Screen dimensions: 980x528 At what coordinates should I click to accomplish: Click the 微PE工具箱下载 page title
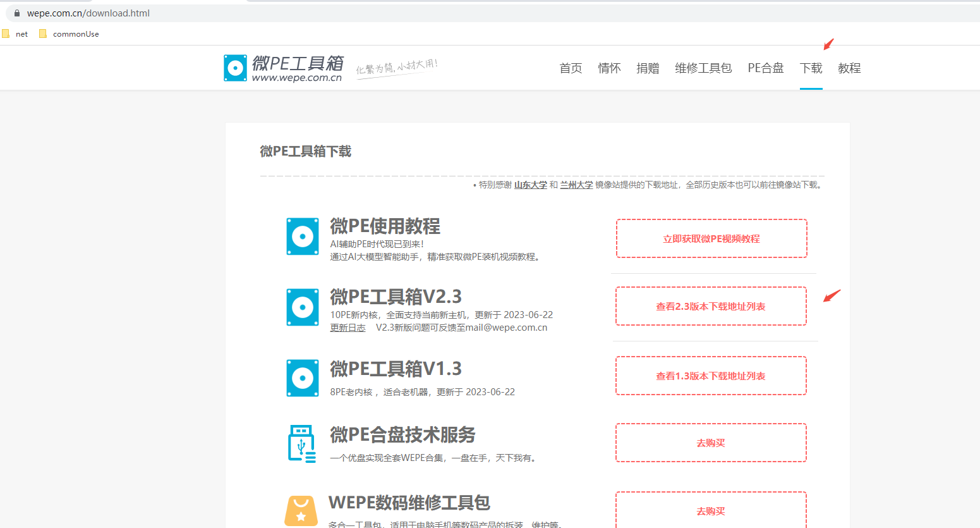pos(305,151)
